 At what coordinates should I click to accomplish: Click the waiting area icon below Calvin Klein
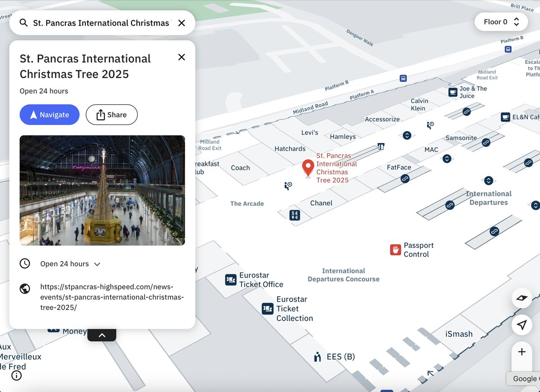click(430, 125)
